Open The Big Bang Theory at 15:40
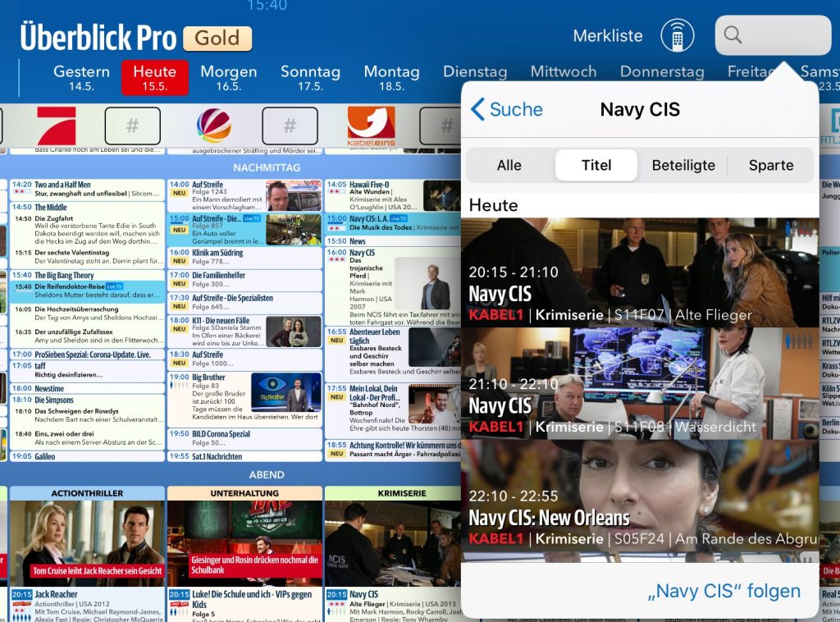The image size is (840, 622). pos(87,276)
